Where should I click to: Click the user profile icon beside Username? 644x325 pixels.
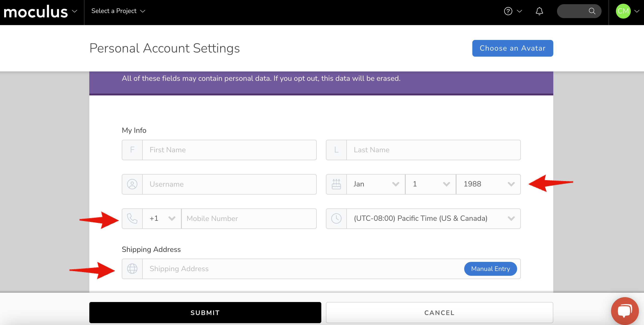pyautogui.click(x=132, y=184)
